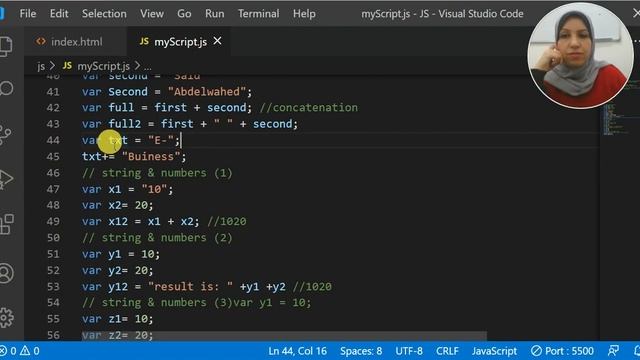Click Ln 44, Col 16 to go to line
Image resolution: width=640 pixels, height=360 pixels.
pyautogui.click(x=298, y=351)
